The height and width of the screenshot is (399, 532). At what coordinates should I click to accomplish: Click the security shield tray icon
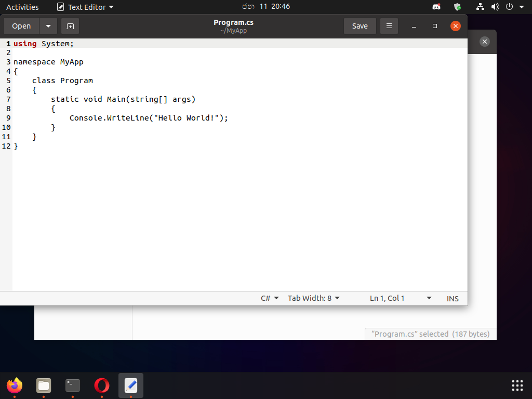pyautogui.click(x=457, y=7)
